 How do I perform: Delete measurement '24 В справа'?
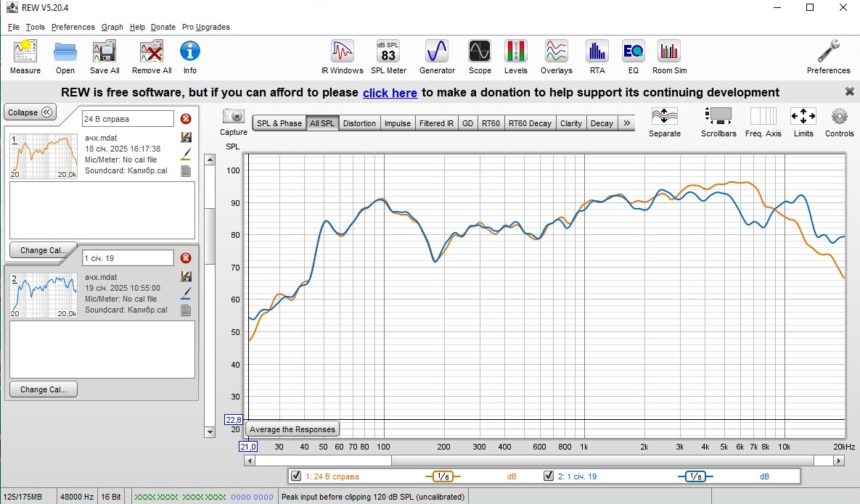coord(186,119)
